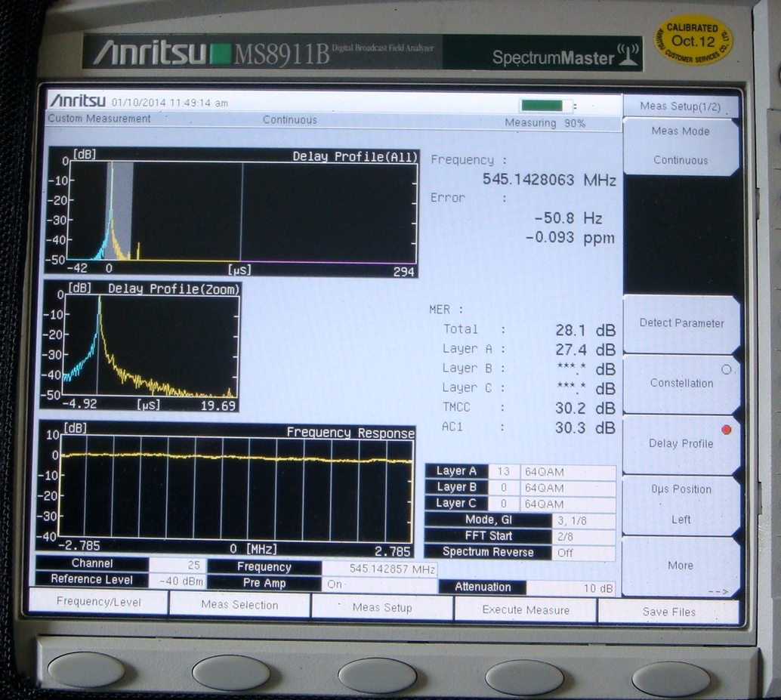Click the MER Layer A 27.4 dB value
This screenshot has width=781, height=700.
(585, 350)
